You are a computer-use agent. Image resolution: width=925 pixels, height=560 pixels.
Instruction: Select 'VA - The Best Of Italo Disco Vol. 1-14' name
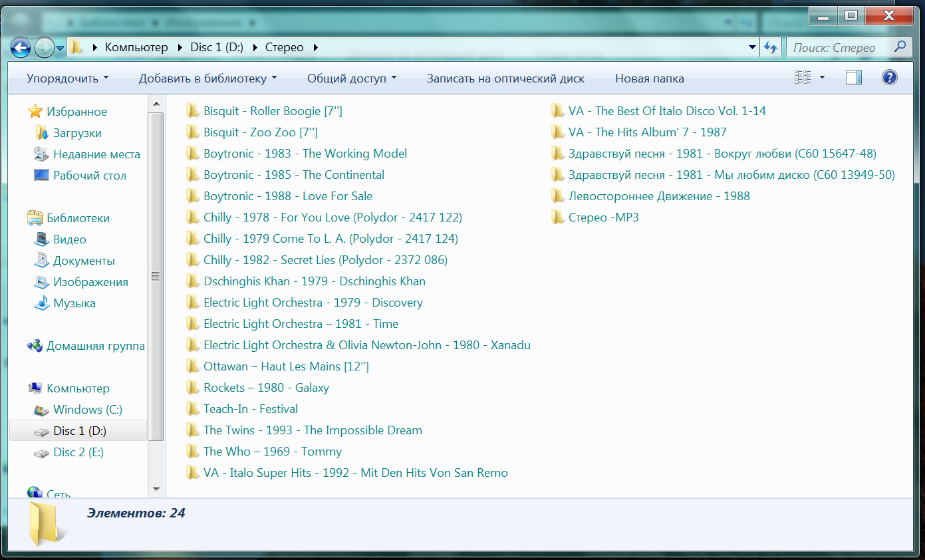tap(667, 111)
